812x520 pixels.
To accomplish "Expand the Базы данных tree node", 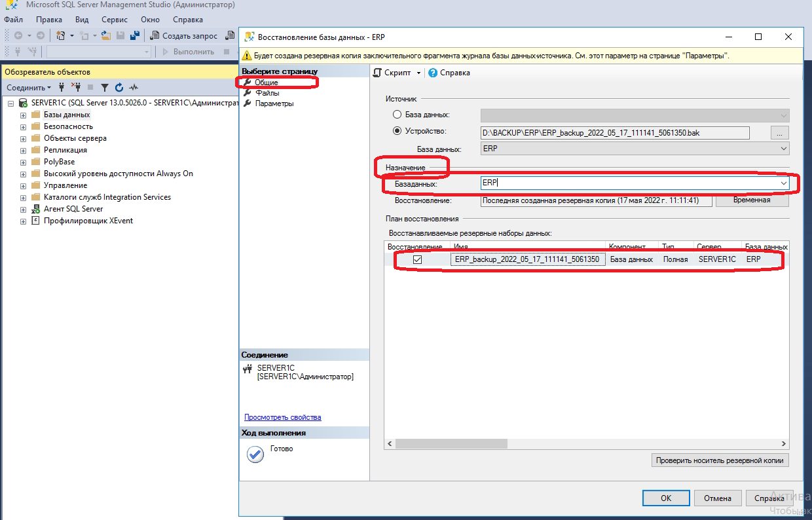I will (23, 115).
